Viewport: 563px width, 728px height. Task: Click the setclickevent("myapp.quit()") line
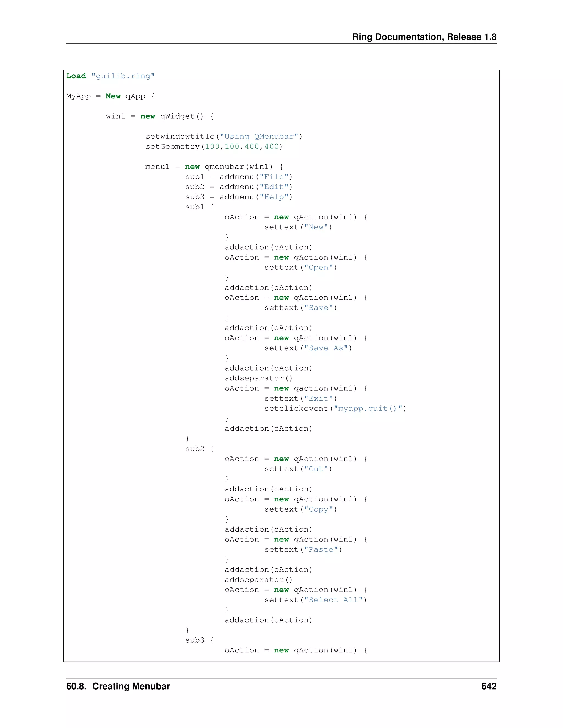335,409
